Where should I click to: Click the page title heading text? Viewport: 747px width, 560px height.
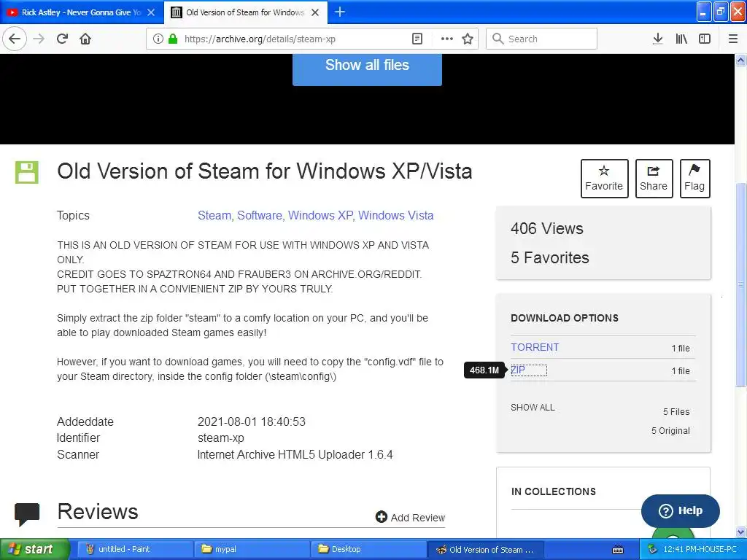[x=264, y=171]
